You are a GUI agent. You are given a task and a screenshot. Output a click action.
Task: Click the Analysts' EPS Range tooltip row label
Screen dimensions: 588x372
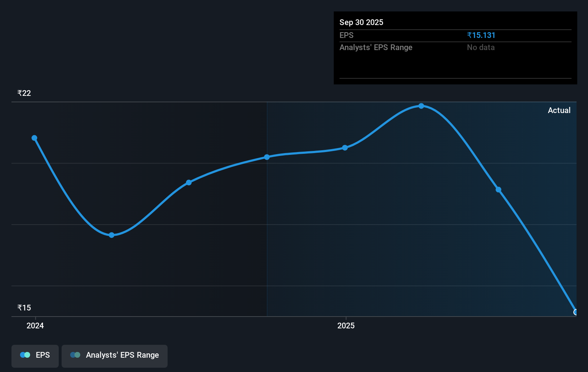click(376, 47)
